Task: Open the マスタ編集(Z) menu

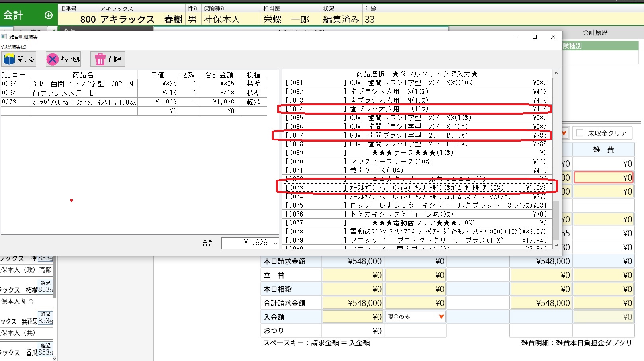Action: [14, 47]
